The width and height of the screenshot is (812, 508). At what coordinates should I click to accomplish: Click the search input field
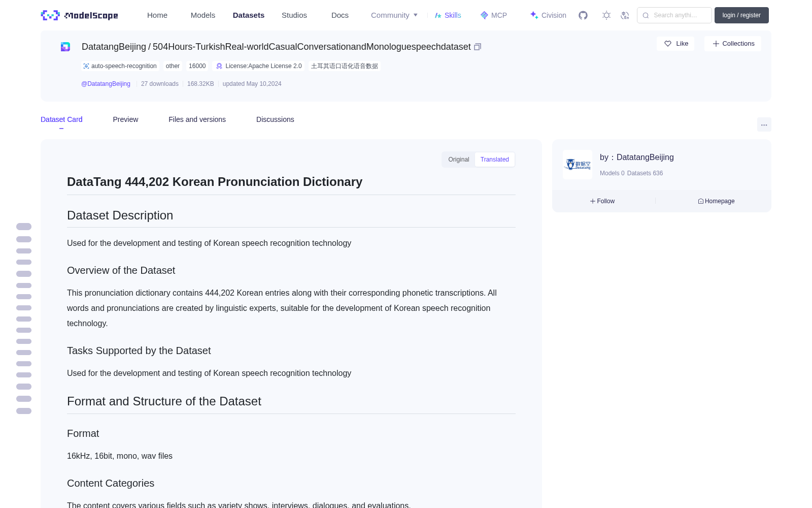click(674, 15)
